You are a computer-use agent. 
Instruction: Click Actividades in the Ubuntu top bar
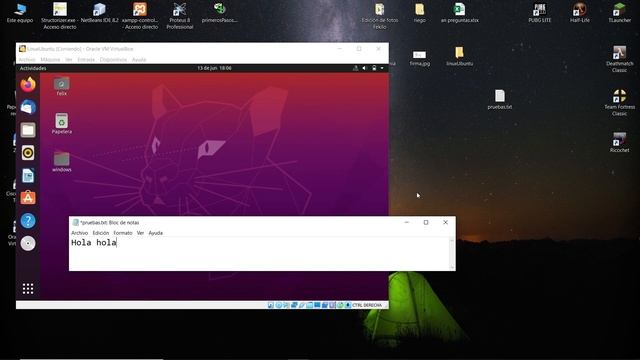33,68
